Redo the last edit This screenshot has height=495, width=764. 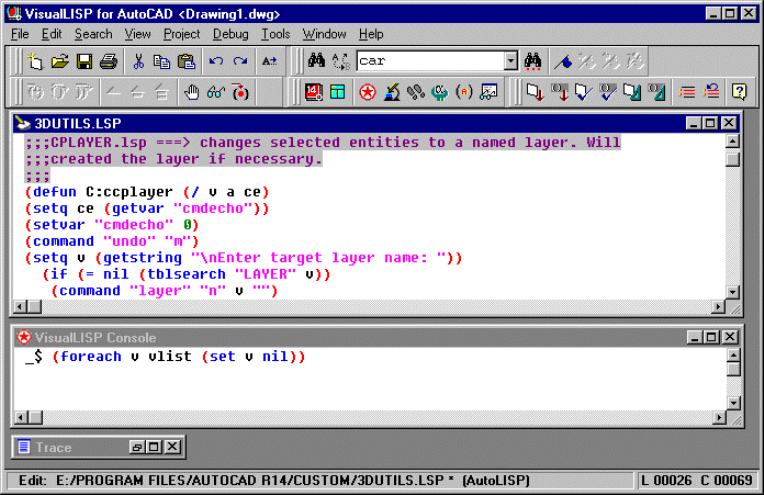point(240,61)
